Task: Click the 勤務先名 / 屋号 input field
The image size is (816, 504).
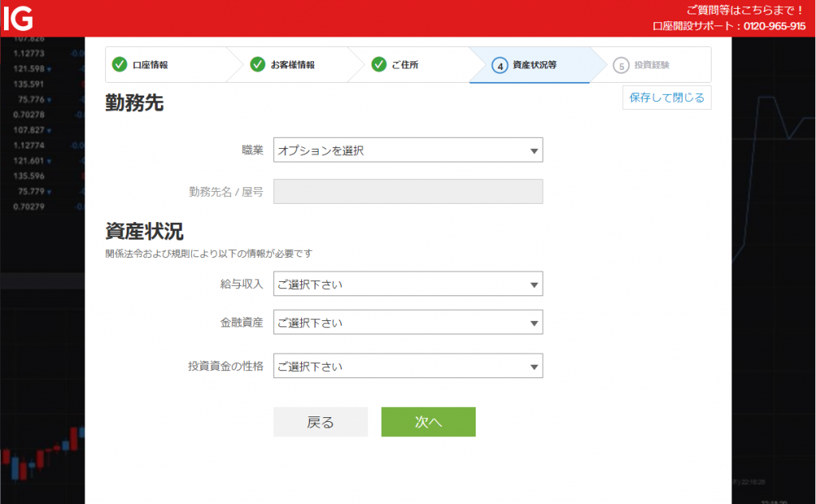Action: [408, 191]
